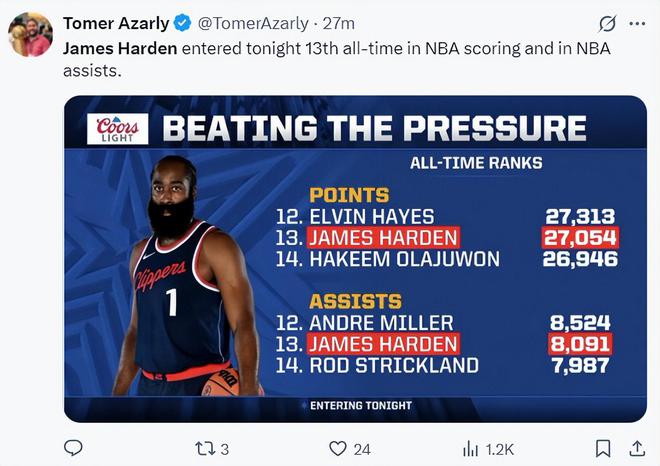
Task: Click the reply speech bubble icon
Action: tap(73, 448)
